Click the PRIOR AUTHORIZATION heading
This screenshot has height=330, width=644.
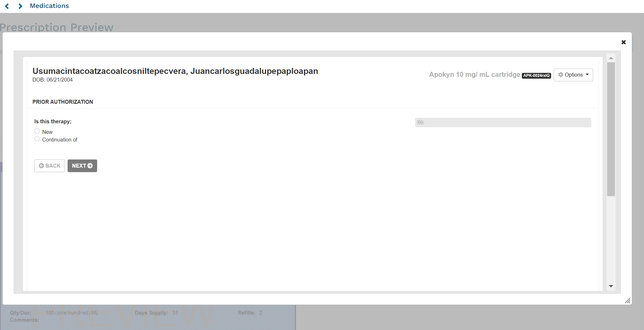(63, 102)
